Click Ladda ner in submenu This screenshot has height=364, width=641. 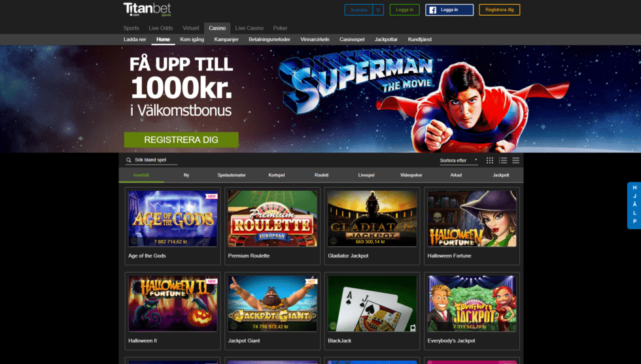coord(135,40)
